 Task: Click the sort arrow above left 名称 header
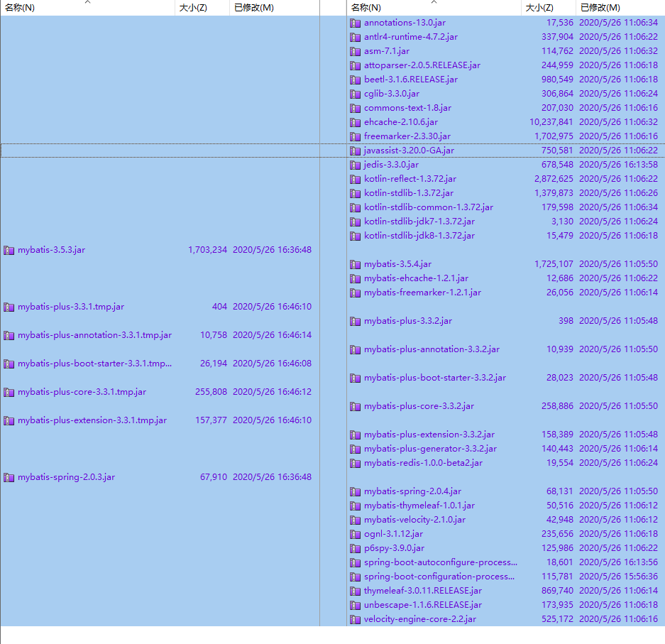(x=87, y=2)
